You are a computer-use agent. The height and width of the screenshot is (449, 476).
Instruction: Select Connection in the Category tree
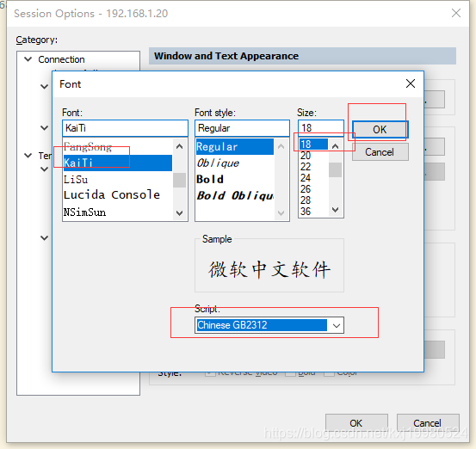(x=61, y=59)
